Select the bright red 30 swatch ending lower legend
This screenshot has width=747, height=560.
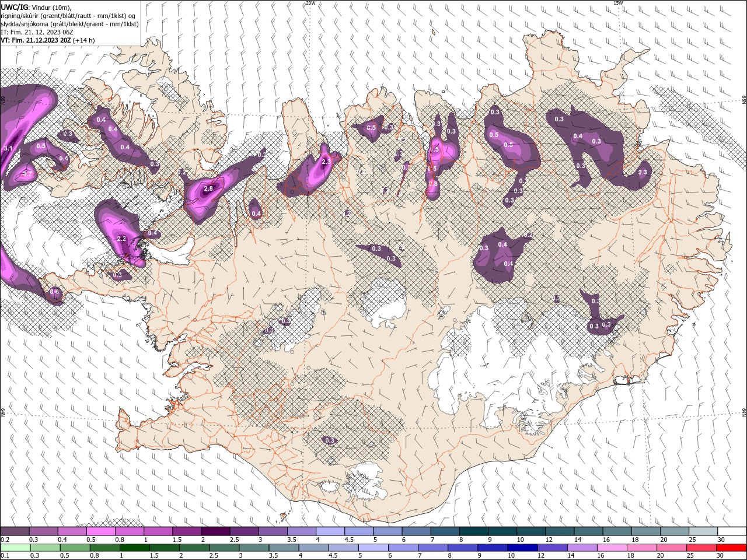pyautogui.click(x=731, y=548)
